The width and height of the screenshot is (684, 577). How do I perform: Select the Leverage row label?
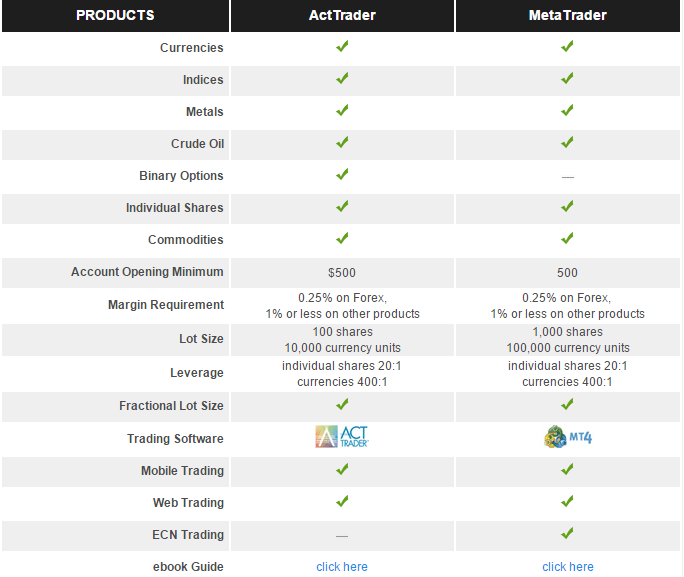click(197, 373)
